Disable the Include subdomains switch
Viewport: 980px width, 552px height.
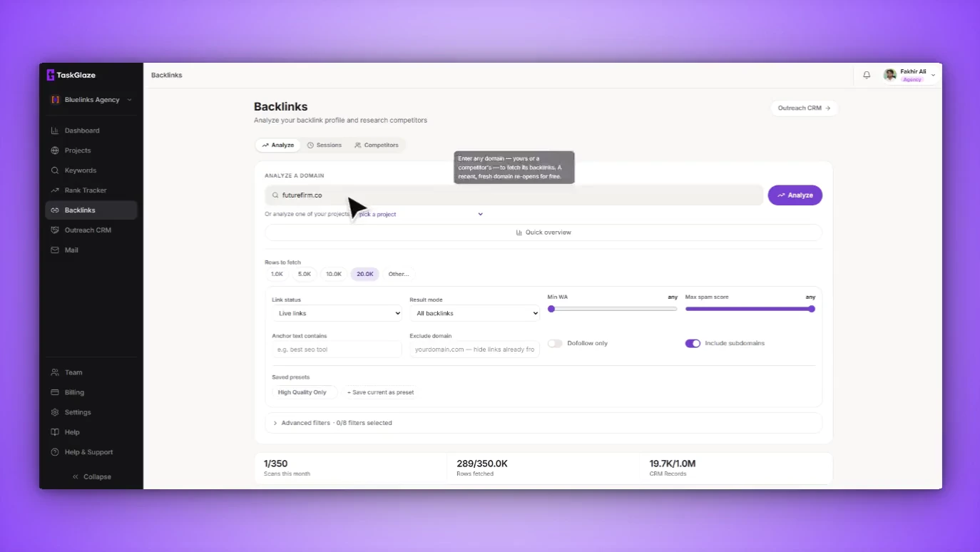tap(693, 343)
